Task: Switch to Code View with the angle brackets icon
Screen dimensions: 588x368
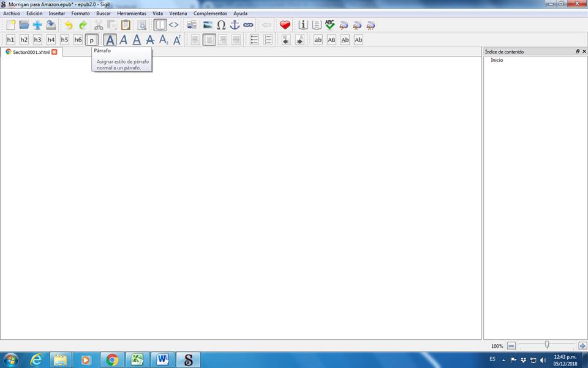Action: 174,25
